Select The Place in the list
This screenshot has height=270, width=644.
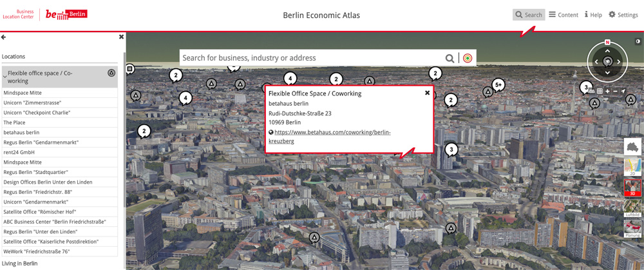(x=59, y=122)
